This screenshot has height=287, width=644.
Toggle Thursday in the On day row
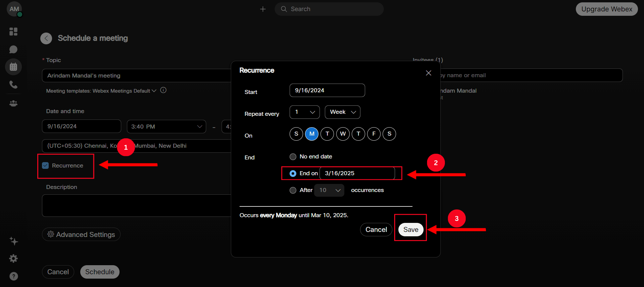coord(358,134)
